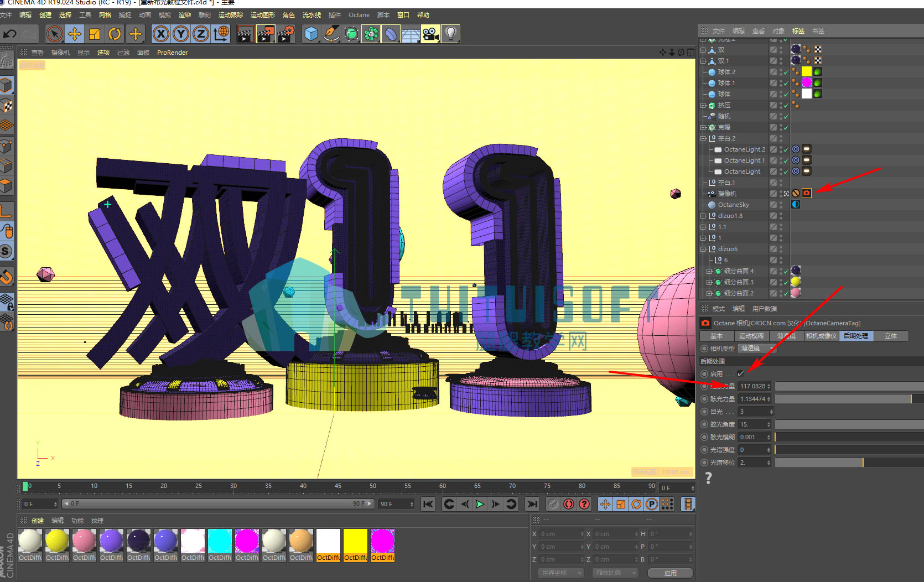
Task: Render the active view clapperboard icon
Action: coord(245,34)
